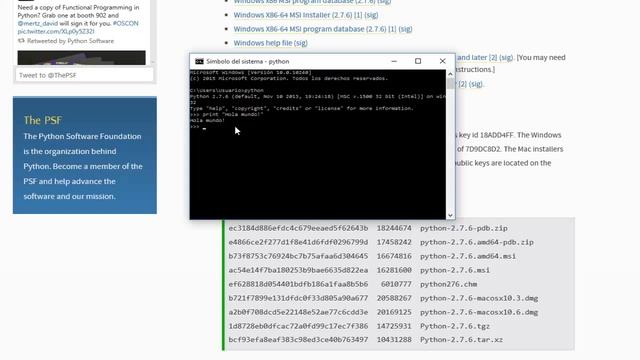The height and width of the screenshot is (360, 640).
Task: Minimize the Símbolo del sistema window
Action: coord(394,61)
